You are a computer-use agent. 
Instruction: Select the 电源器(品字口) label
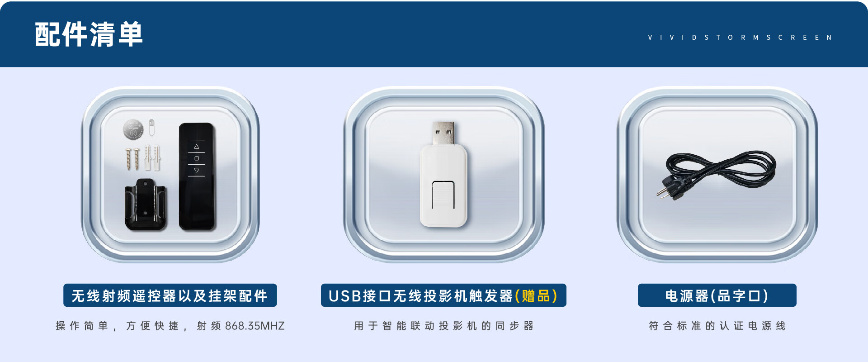click(717, 295)
